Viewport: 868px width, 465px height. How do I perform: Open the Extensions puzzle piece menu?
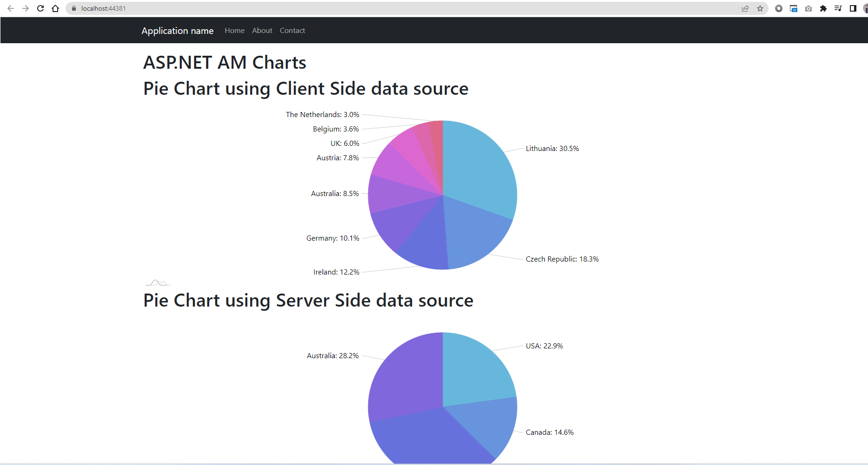[x=823, y=8]
